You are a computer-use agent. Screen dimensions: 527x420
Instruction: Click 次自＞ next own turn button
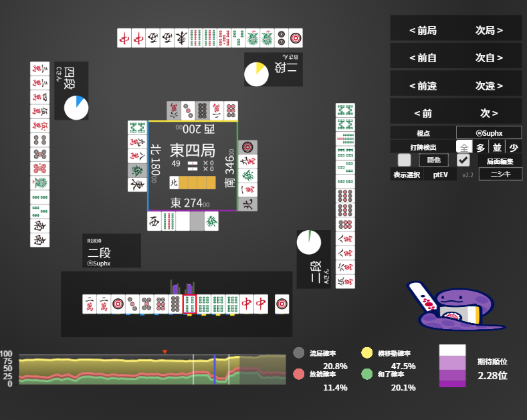click(x=489, y=58)
